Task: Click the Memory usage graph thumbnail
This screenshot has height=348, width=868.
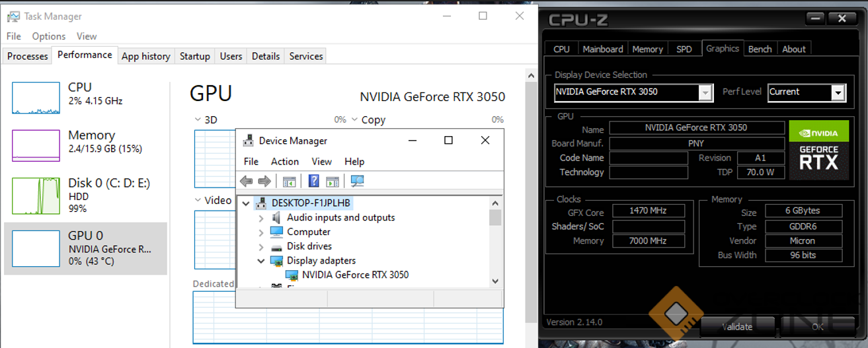Action: pos(36,145)
